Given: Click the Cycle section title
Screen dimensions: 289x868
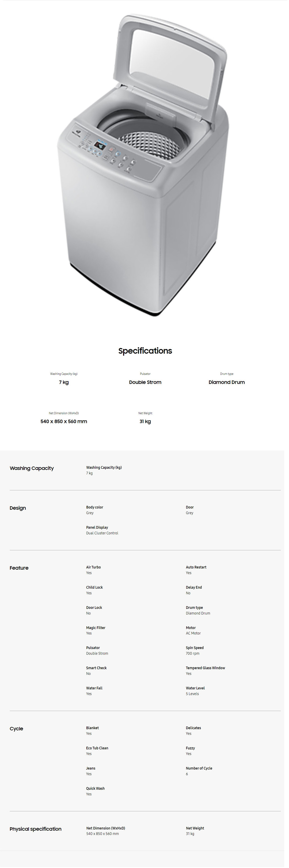Looking at the screenshot, I should pyautogui.click(x=17, y=728).
